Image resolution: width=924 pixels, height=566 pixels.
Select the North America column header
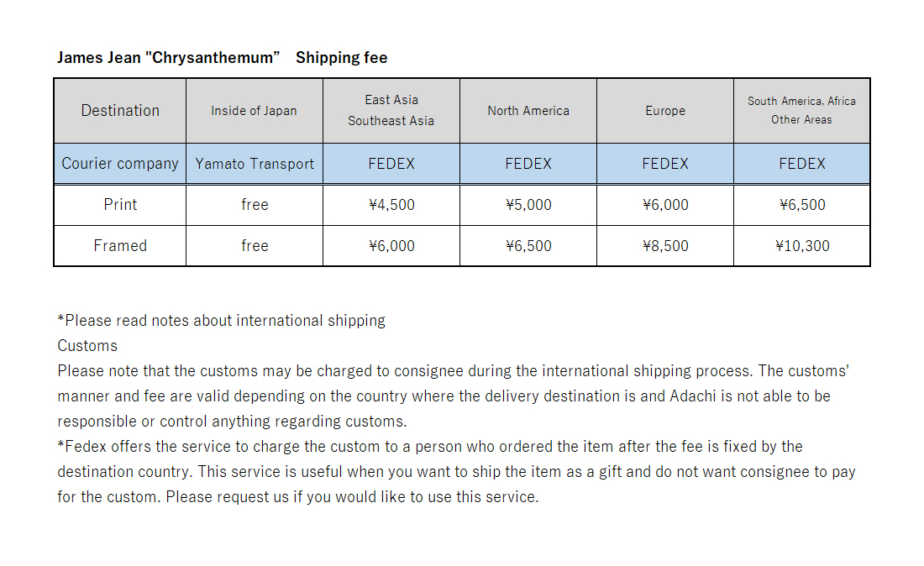[528, 111]
